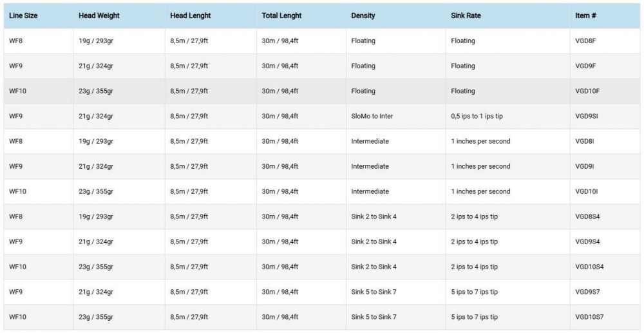Select the Head Lenght column header
This screenshot has height=333, width=644.
coord(191,15)
